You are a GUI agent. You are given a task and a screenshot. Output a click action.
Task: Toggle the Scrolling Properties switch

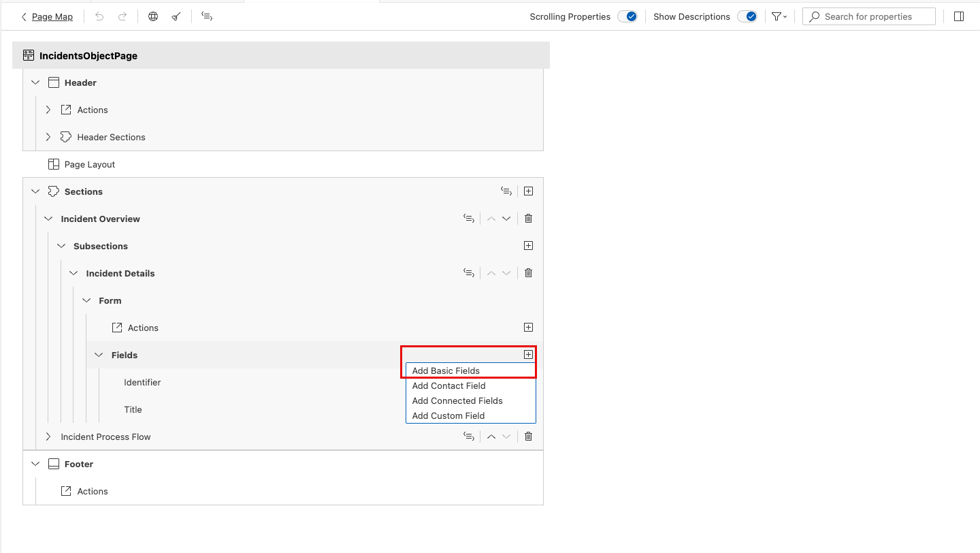[x=627, y=16]
